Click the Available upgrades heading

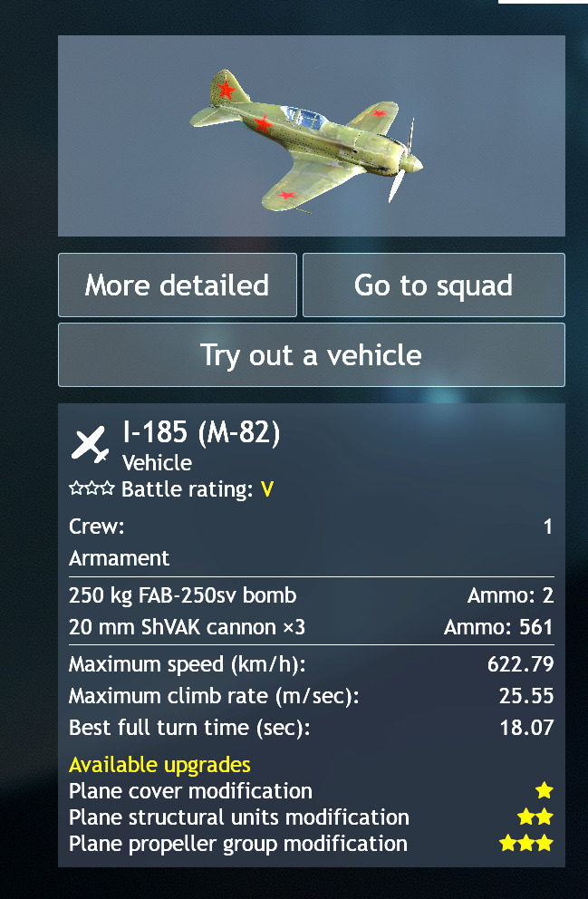pos(159,765)
